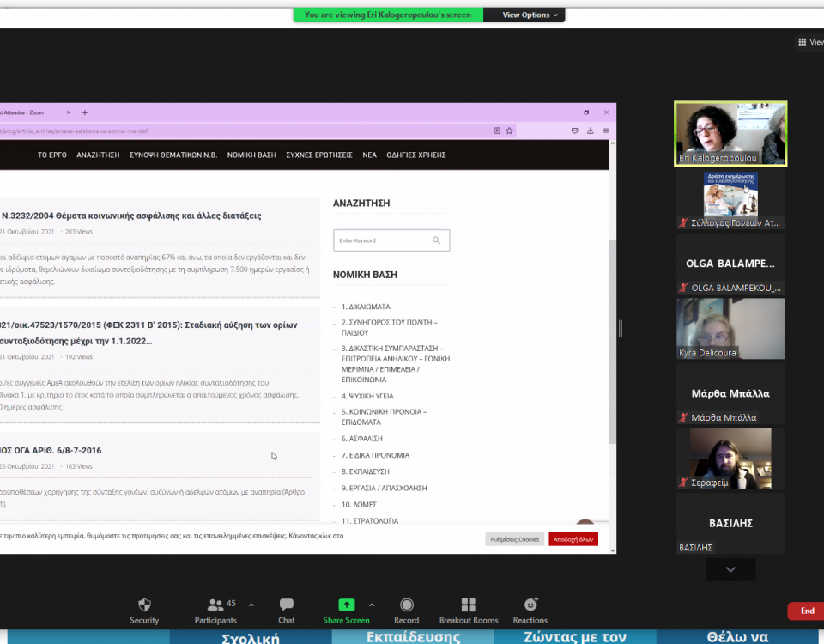Select Kyra Delicoura video thumbnail
The width and height of the screenshot is (824, 644).
coord(730,329)
